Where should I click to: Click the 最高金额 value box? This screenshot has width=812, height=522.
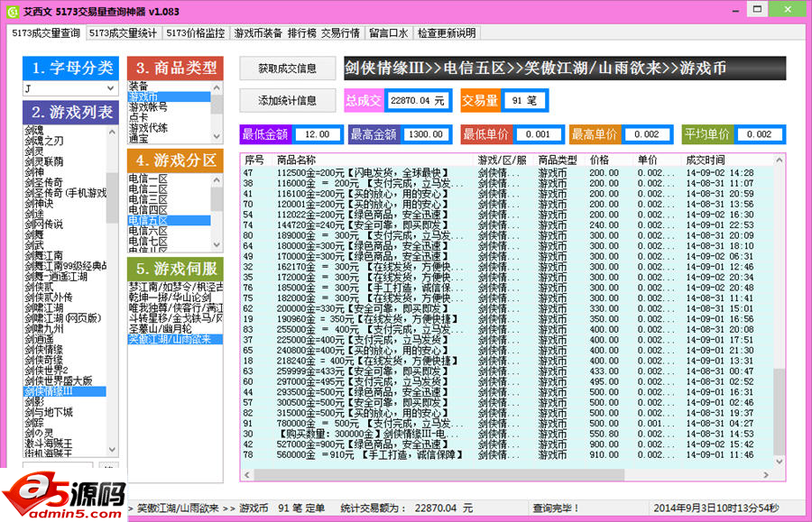tap(425, 134)
